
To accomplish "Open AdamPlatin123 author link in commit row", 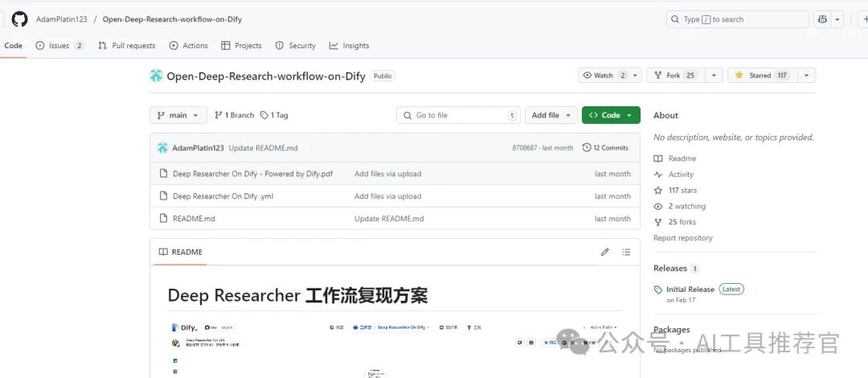I will [x=199, y=148].
